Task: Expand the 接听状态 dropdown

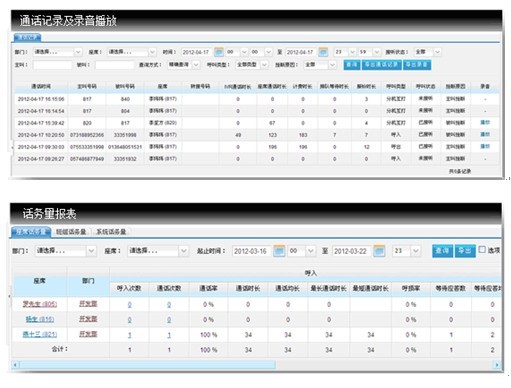Action: point(428,52)
